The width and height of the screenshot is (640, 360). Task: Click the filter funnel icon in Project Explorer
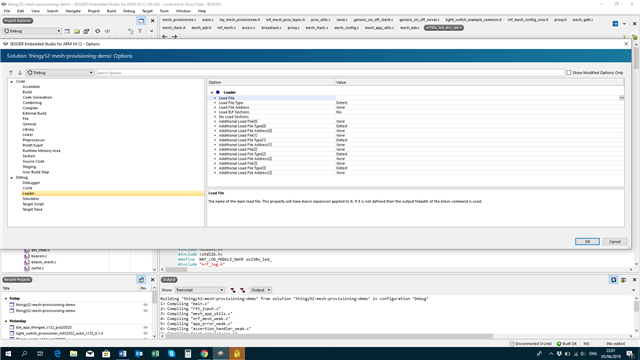[140, 31]
